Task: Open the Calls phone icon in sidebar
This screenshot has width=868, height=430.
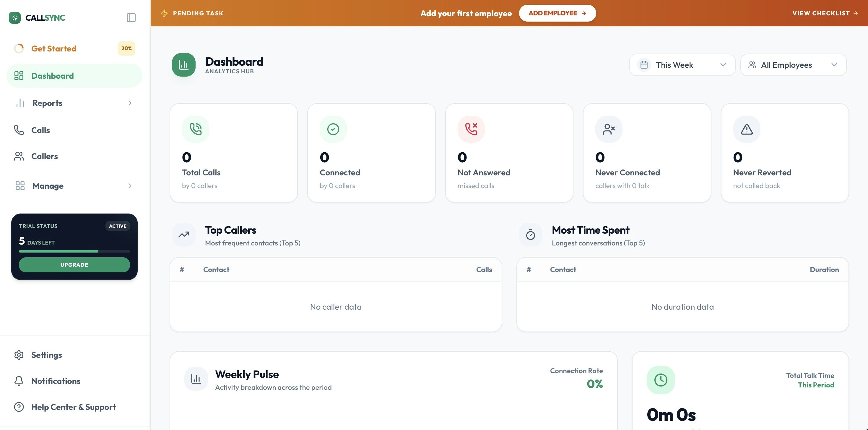Action: pos(19,130)
